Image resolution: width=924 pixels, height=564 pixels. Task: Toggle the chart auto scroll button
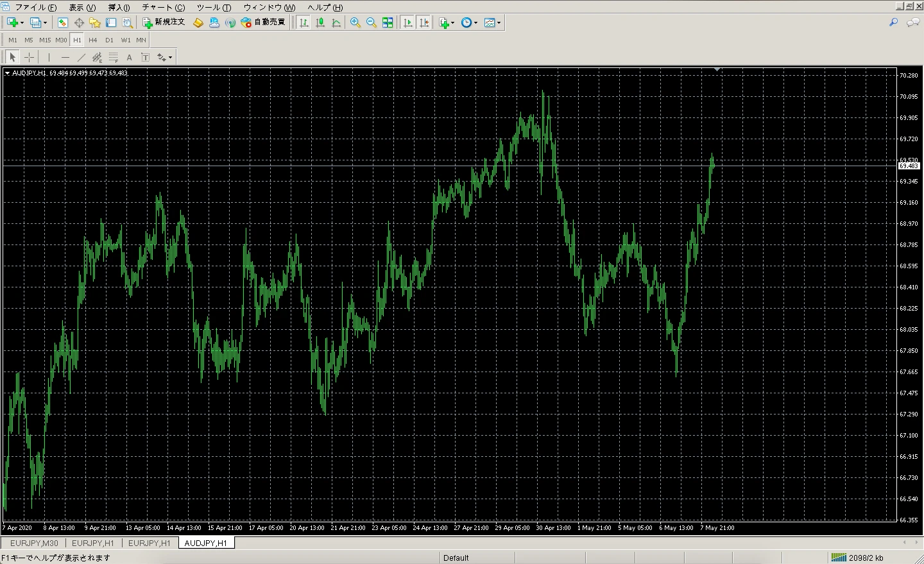pos(407,22)
